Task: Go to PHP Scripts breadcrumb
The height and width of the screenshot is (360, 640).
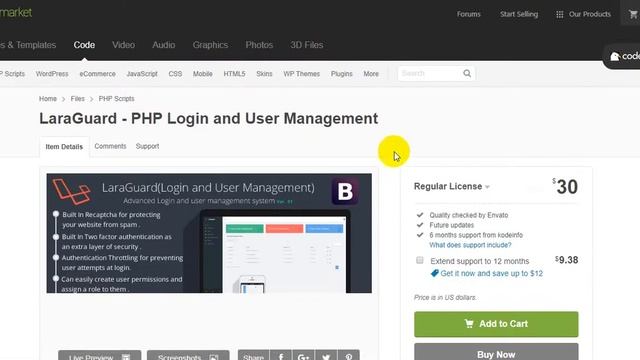Action: (x=116, y=99)
